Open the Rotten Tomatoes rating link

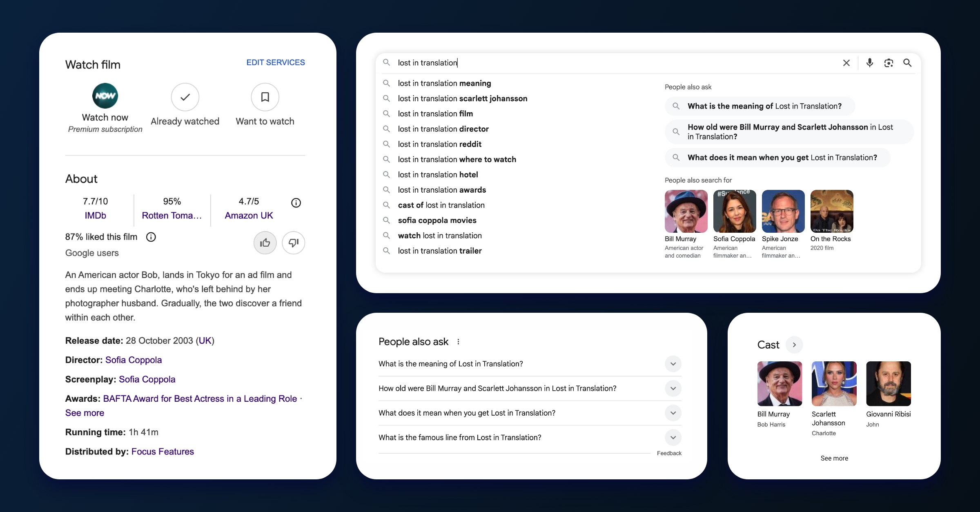pyautogui.click(x=172, y=215)
